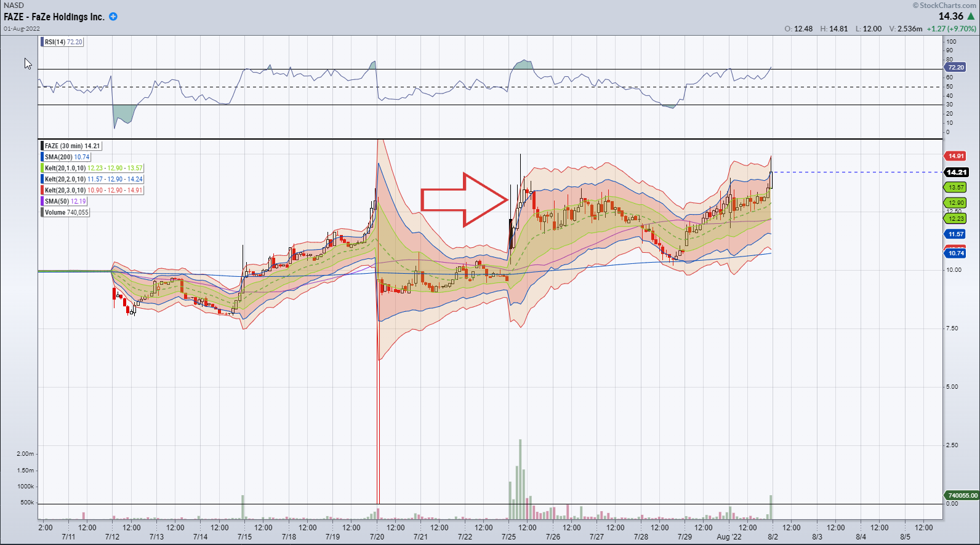The image size is (980, 545).
Task: Click the RSI 72.20 value tag on right axis
Action: (955, 68)
